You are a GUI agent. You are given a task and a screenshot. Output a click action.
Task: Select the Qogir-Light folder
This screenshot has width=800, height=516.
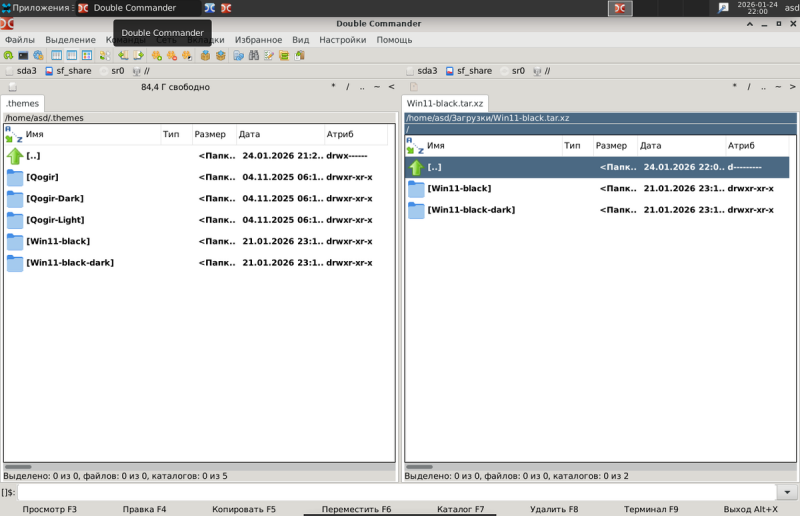coord(196,220)
